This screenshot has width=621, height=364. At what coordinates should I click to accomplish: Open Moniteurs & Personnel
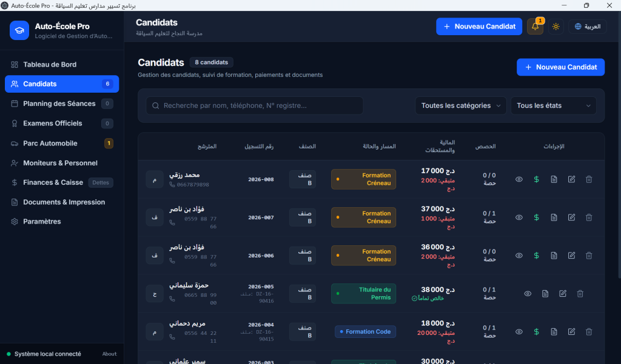pyautogui.click(x=62, y=163)
